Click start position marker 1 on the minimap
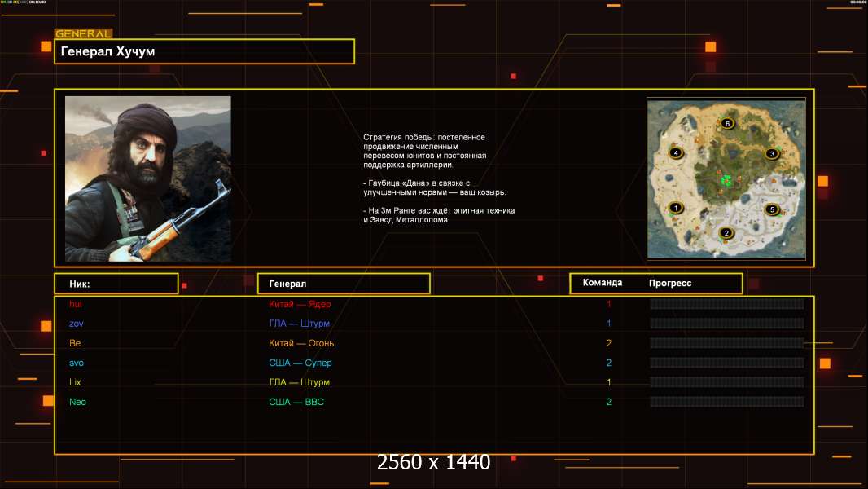The width and height of the screenshot is (868, 489). click(674, 208)
